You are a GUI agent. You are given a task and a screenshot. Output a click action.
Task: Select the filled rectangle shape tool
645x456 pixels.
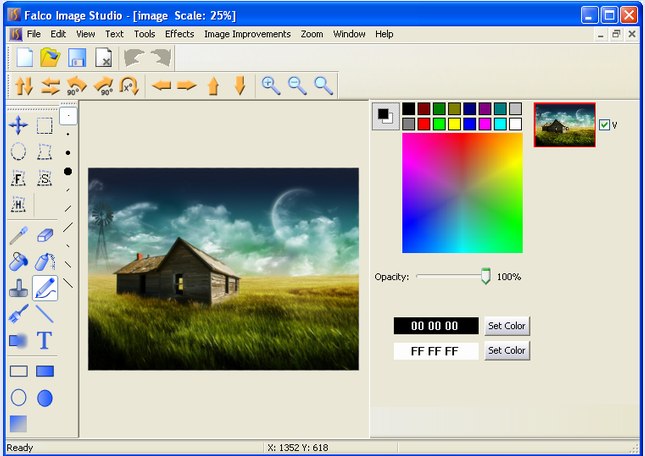(45, 371)
